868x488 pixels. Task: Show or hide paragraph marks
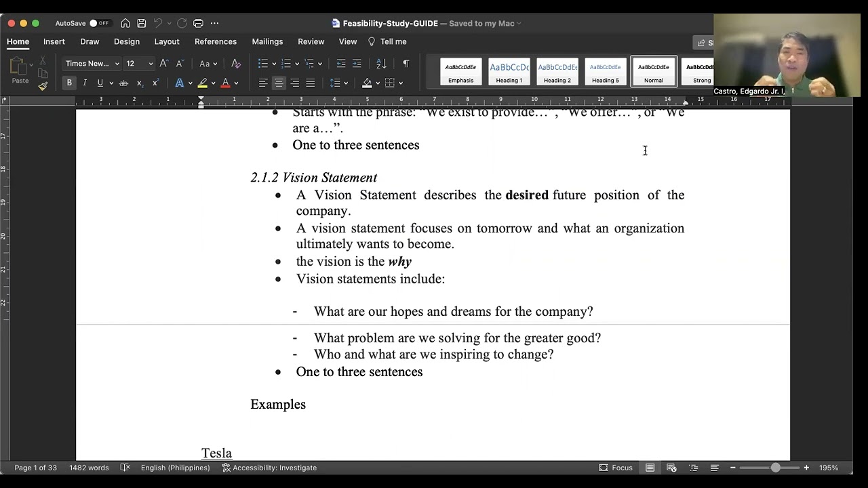tap(406, 63)
